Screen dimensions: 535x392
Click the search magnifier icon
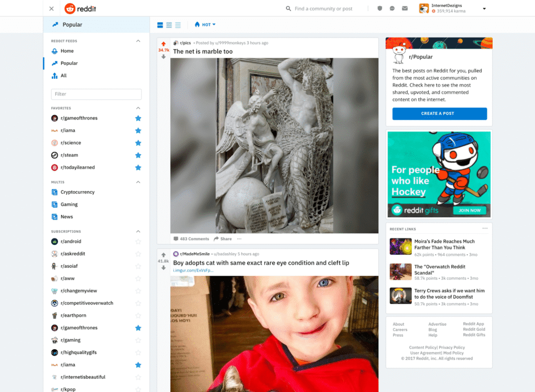[x=288, y=8]
